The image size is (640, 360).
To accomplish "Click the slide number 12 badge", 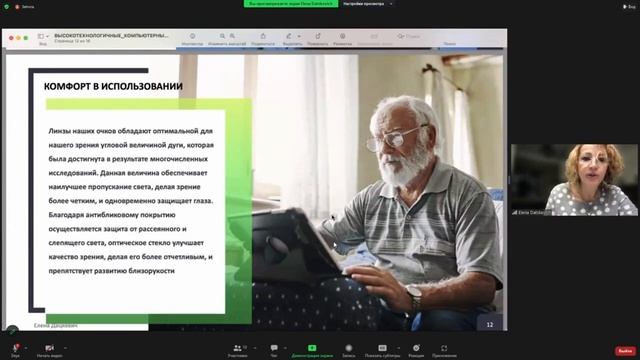I will pos(490,324).
